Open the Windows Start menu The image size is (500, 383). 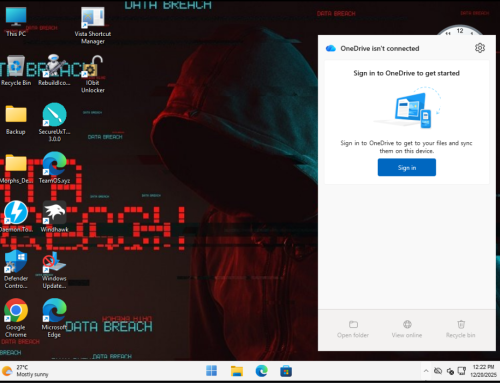coord(211,371)
